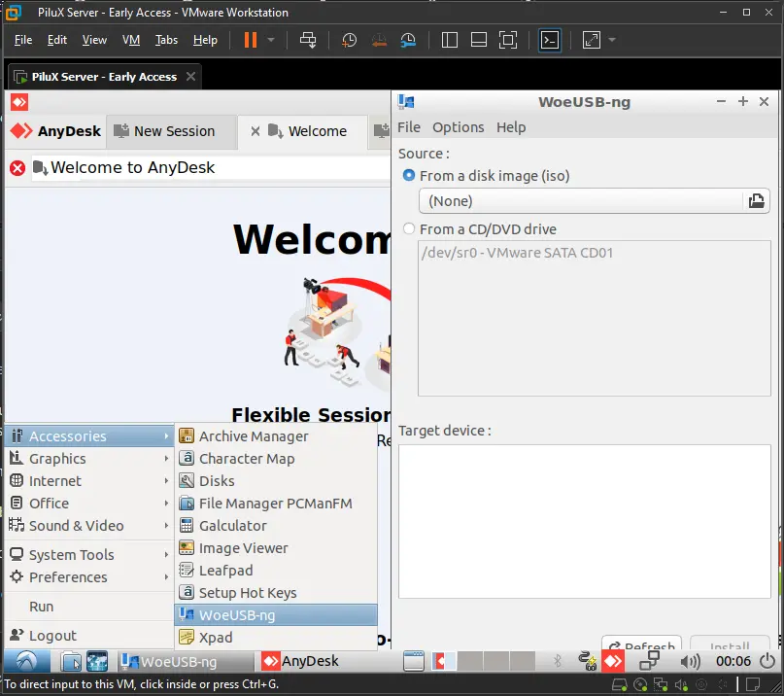Launch Leafpad text editor

click(276, 570)
